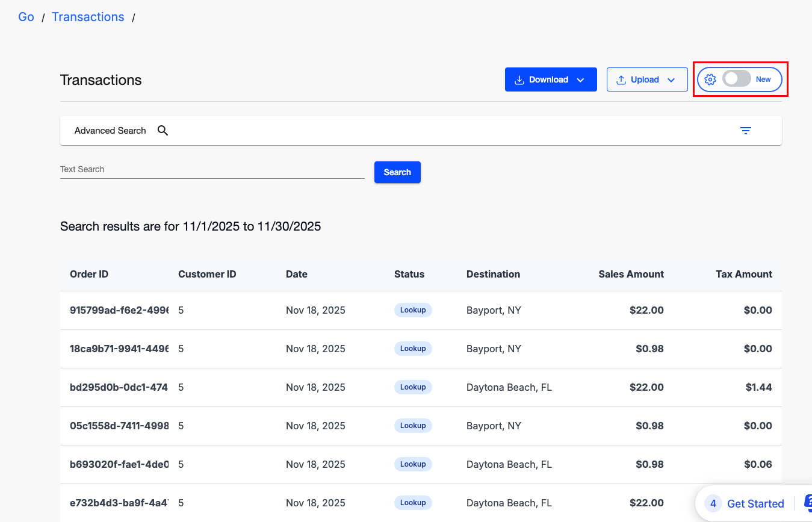Open the Get Started link

point(755,503)
